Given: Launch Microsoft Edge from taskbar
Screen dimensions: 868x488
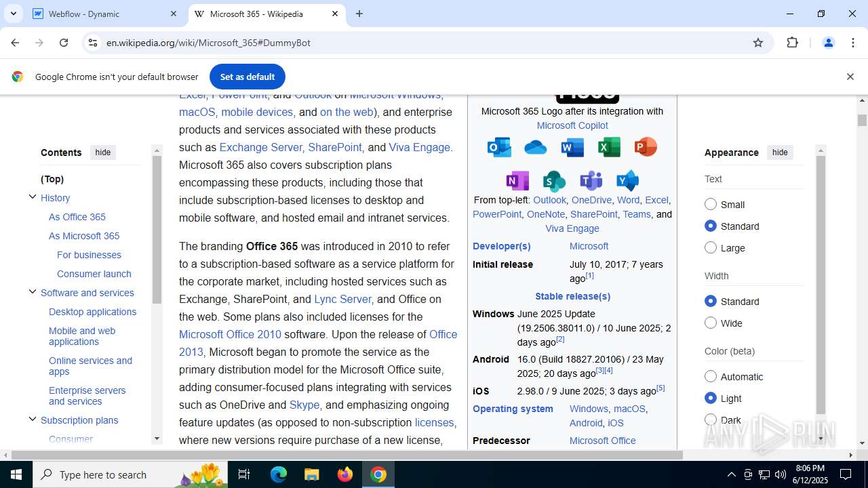Looking at the screenshot, I should (279, 474).
